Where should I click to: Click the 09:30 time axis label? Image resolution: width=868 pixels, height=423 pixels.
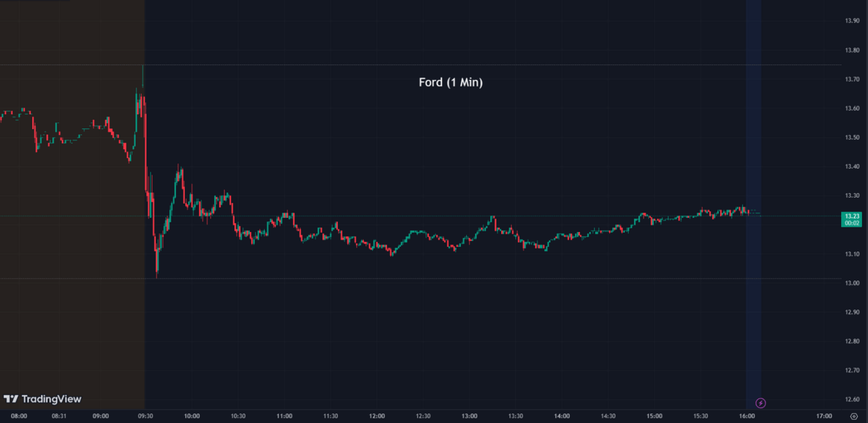point(146,416)
